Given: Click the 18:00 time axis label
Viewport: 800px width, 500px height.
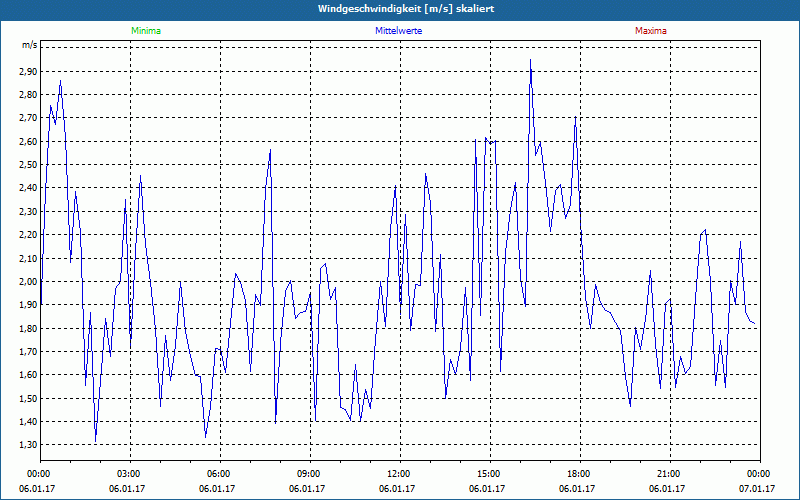Looking at the screenshot, I should [x=580, y=474].
